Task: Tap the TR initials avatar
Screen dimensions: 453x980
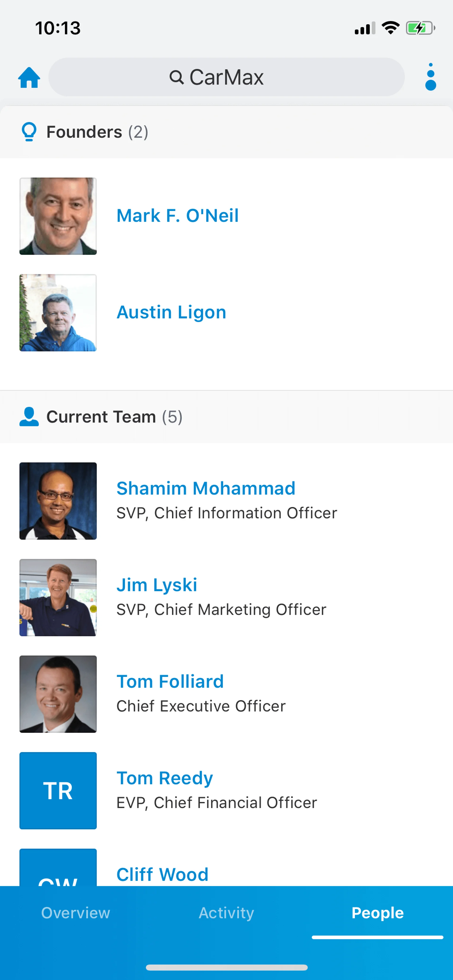Action: [x=58, y=790]
